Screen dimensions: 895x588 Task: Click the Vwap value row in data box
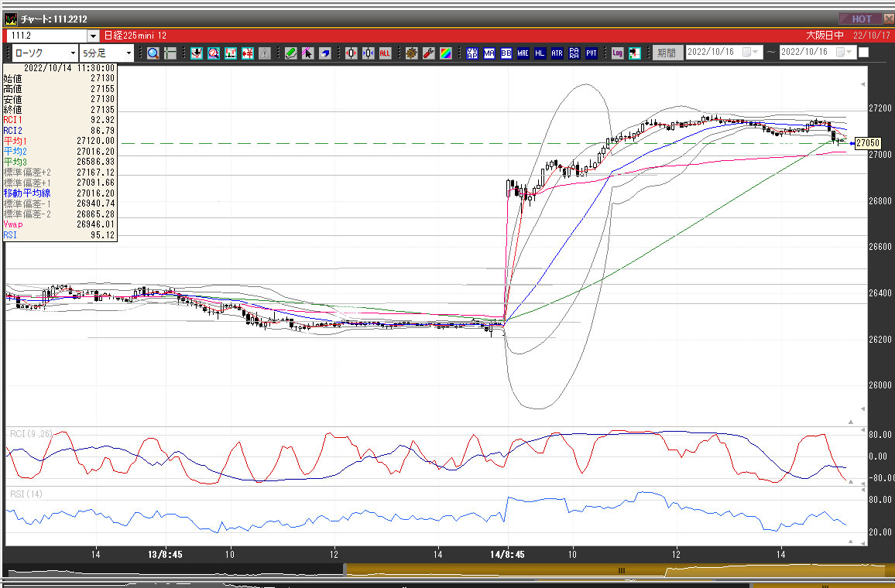[59, 224]
